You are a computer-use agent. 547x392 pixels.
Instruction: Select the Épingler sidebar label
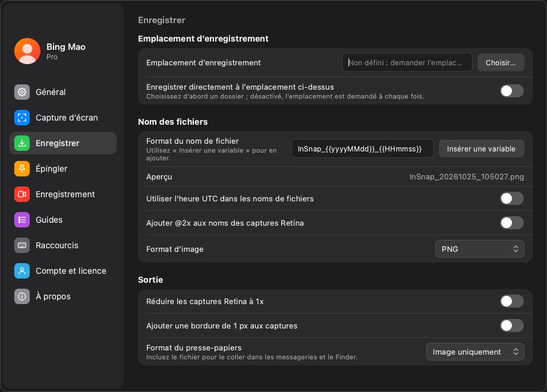[51, 169]
